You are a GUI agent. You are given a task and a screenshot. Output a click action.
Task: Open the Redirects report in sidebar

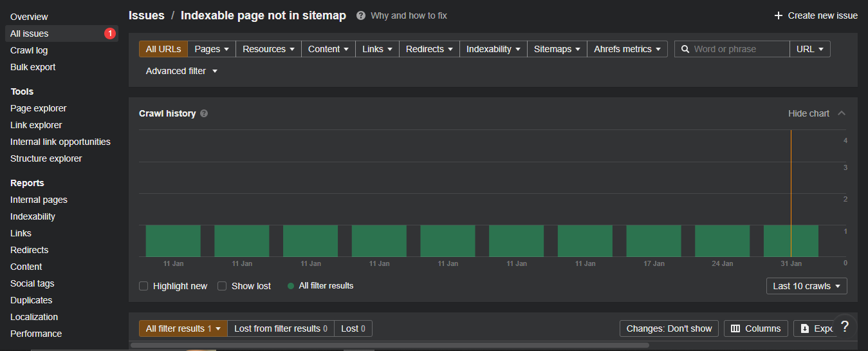click(x=30, y=250)
